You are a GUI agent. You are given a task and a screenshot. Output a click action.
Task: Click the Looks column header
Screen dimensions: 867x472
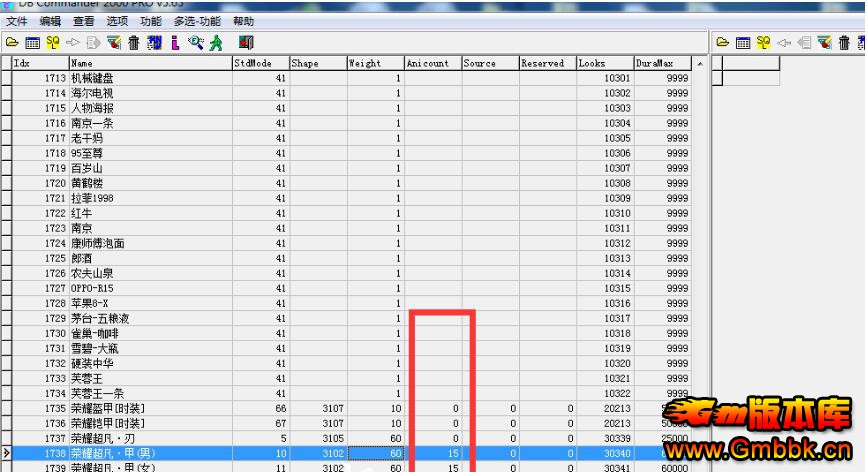605,63
